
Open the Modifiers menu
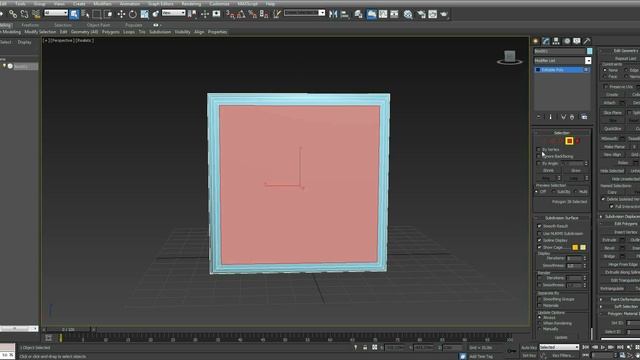tap(102, 3)
